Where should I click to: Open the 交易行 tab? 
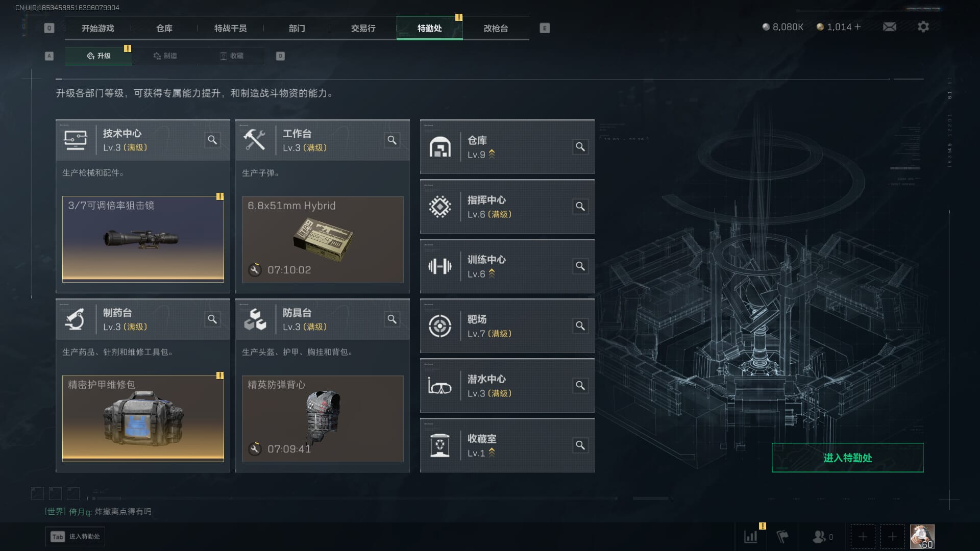click(x=363, y=28)
